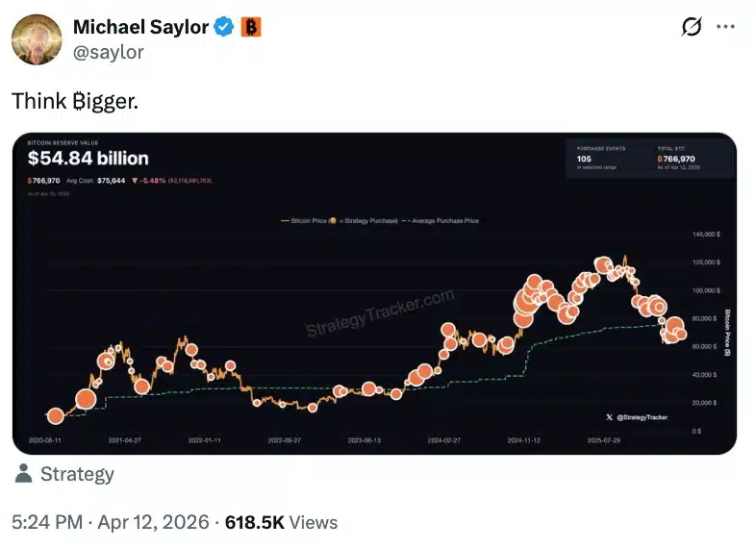Click the $54.84 billion reserve value
Screen dimensions: 756x548
pyautogui.click(x=88, y=158)
